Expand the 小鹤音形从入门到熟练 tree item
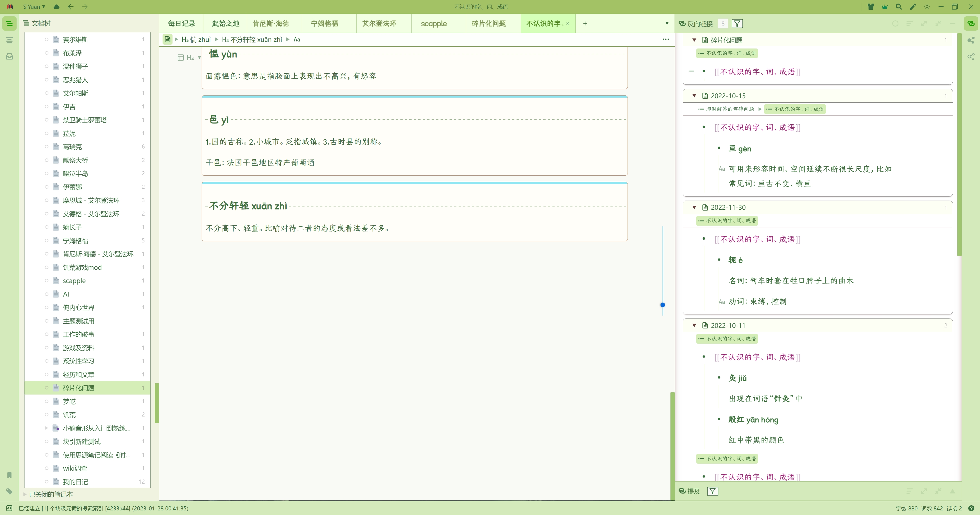This screenshot has height=515, width=980. pyautogui.click(x=46, y=428)
